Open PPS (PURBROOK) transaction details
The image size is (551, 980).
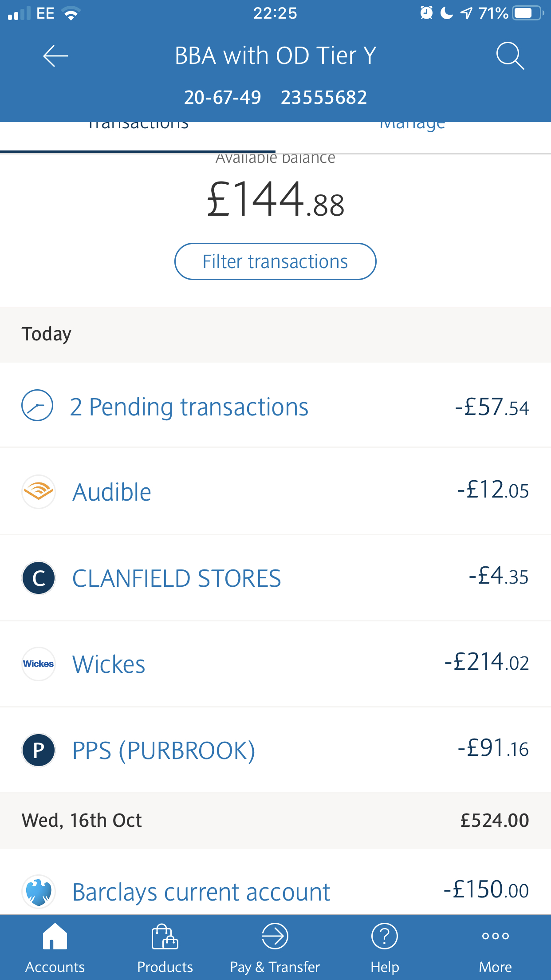275,750
